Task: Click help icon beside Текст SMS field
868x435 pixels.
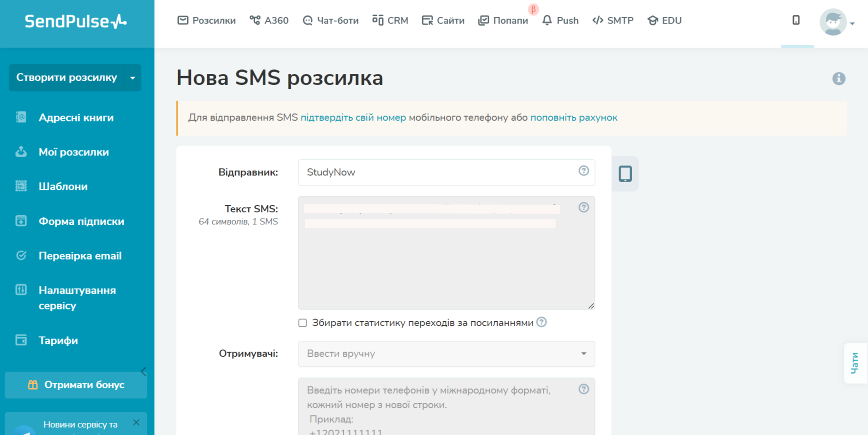Action: (583, 208)
